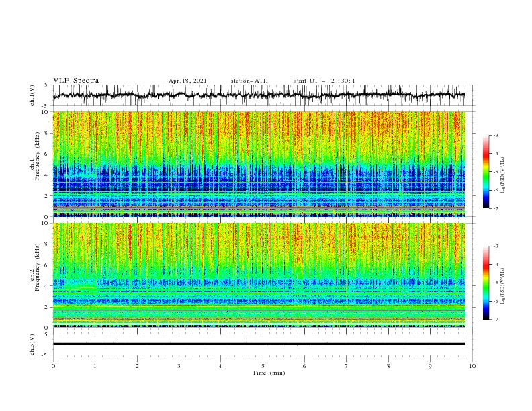This screenshot has width=532, height=411.
Task: Click the "-3" tick on ch.1 colorbar
Action: coord(496,135)
